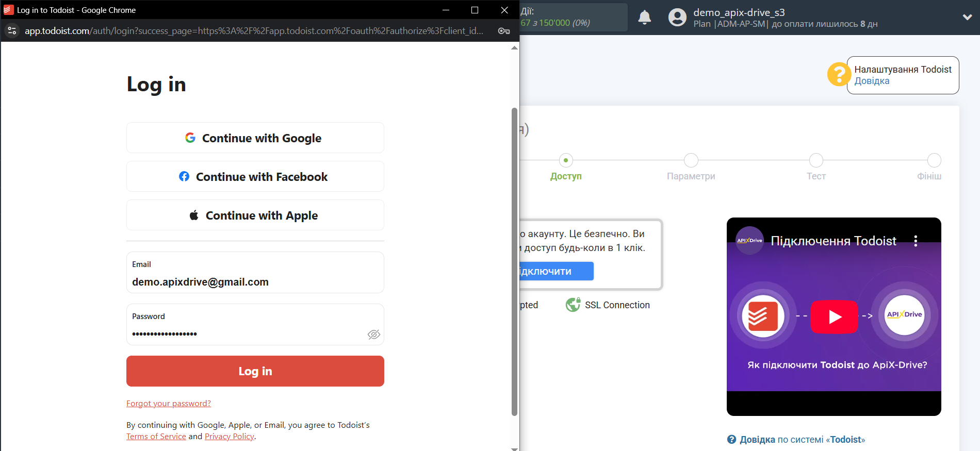The image size is (980, 451).
Task: Click the popup window vertical scrollbar
Action: pos(514,261)
